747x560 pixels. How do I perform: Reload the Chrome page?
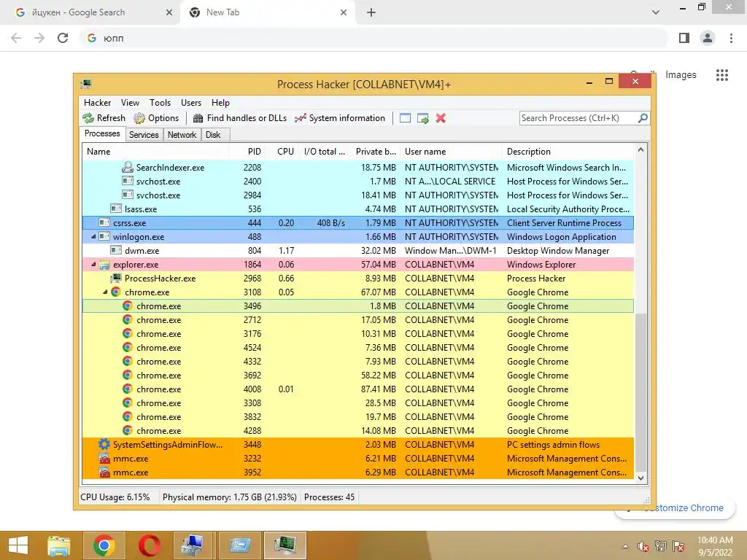[63, 38]
